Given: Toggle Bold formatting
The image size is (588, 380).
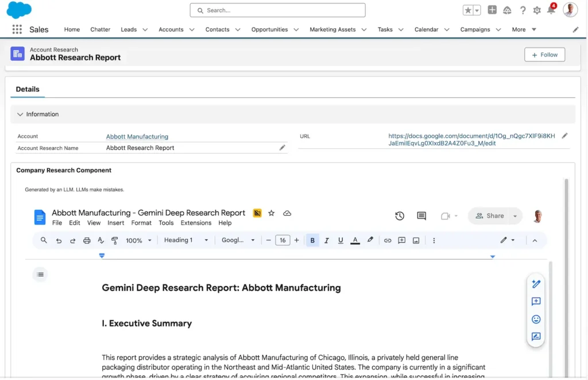Looking at the screenshot, I should pyautogui.click(x=312, y=241).
